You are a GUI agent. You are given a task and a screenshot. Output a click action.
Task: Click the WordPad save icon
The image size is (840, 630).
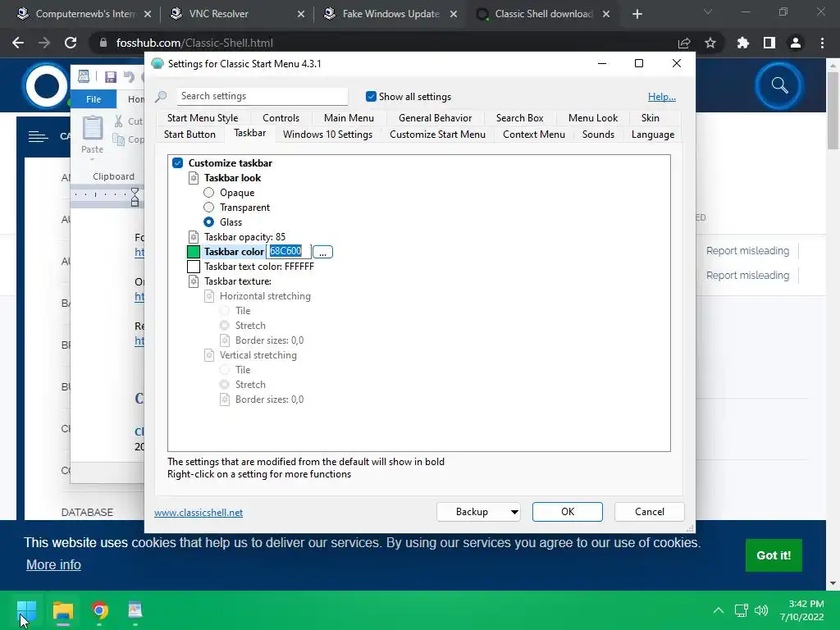(x=111, y=77)
